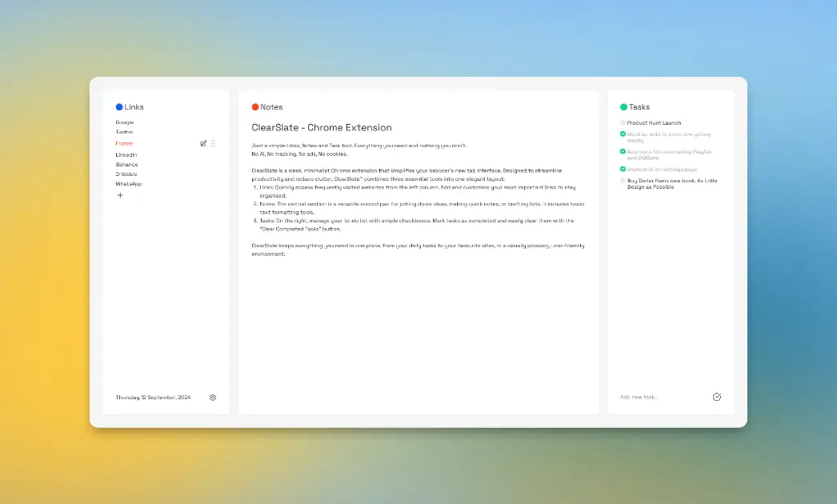The width and height of the screenshot is (837, 504).
Task: Open the Behance link
Action: 126,164
